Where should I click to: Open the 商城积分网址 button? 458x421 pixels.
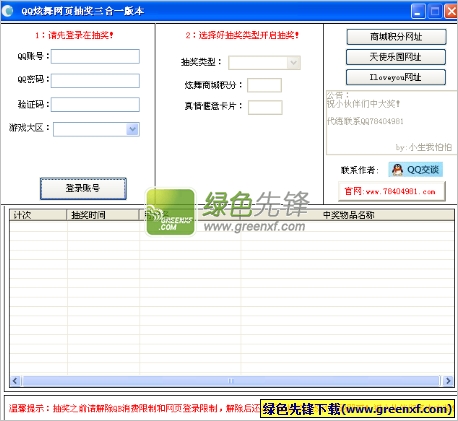click(x=396, y=37)
